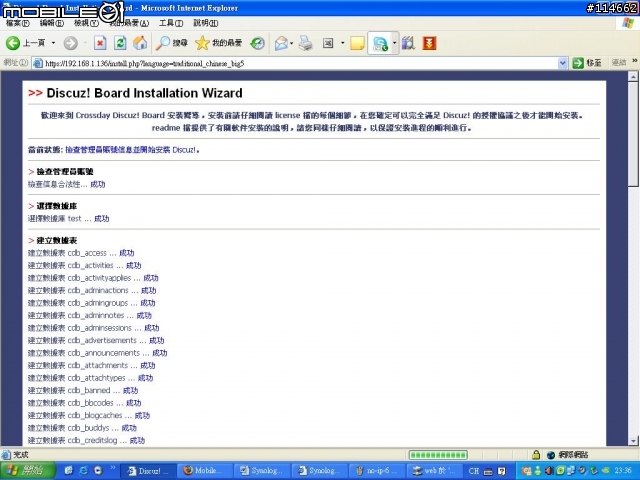Switch to the second Synolog... taskbar button
Image resolution: width=640 pixels, height=480 pixels.
[320, 471]
